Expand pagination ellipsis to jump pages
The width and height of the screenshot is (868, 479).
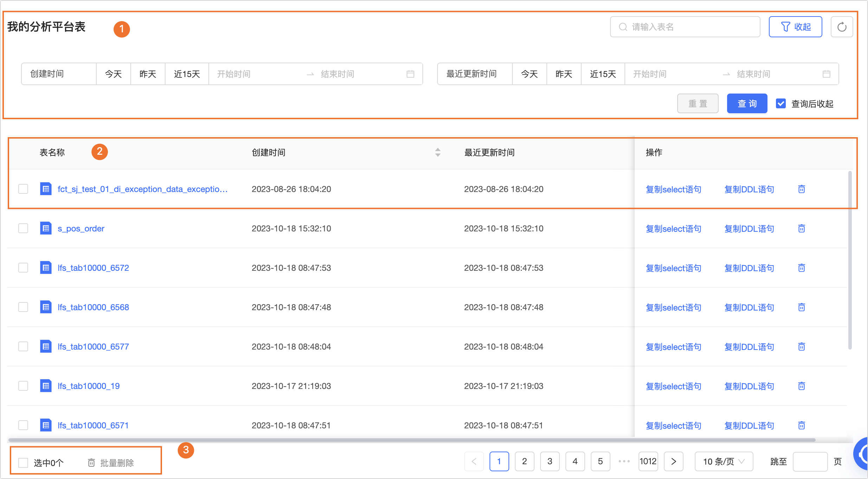click(624, 461)
